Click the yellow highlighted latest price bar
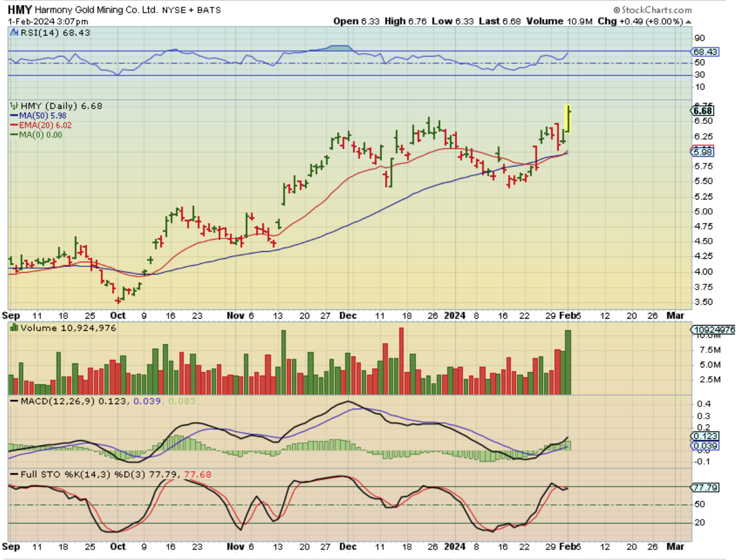 (x=568, y=119)
